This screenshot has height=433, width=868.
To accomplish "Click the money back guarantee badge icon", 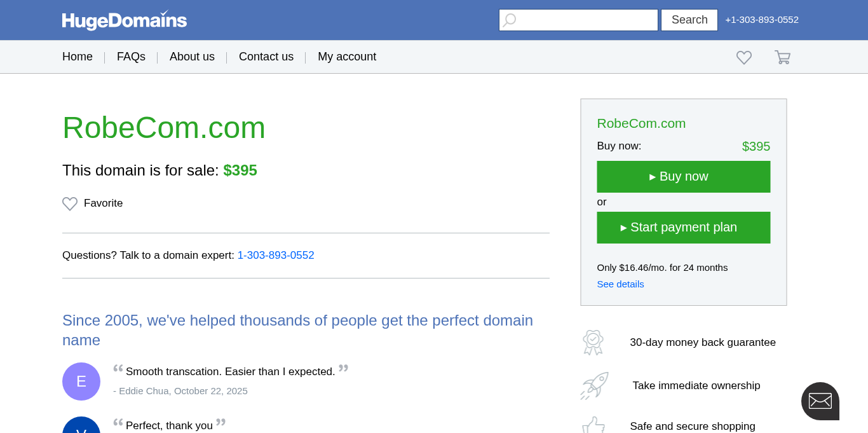I will [593, 342].
